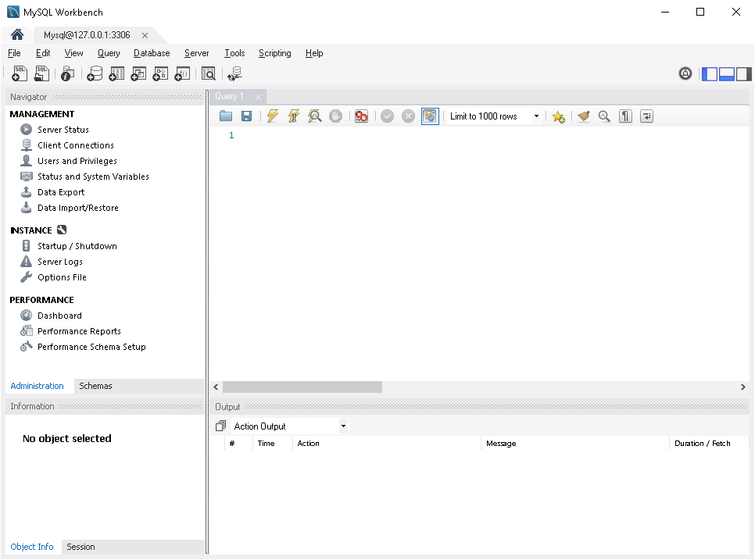Viewport: 755px width, 560px height.
Task: Click the output list icon beside Action Output
Action: (x=220, y=426)
